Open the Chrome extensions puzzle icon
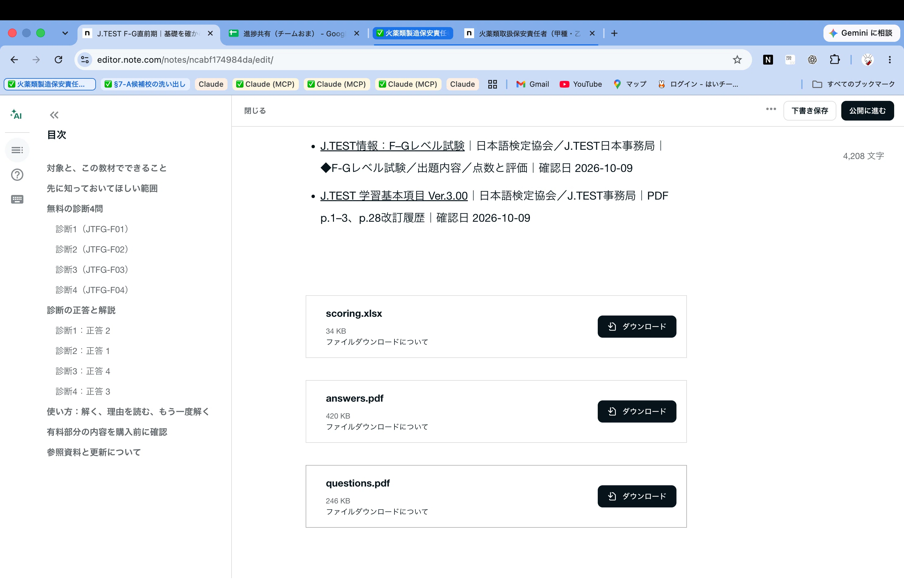904x588 pixels. tap(835, 60)
